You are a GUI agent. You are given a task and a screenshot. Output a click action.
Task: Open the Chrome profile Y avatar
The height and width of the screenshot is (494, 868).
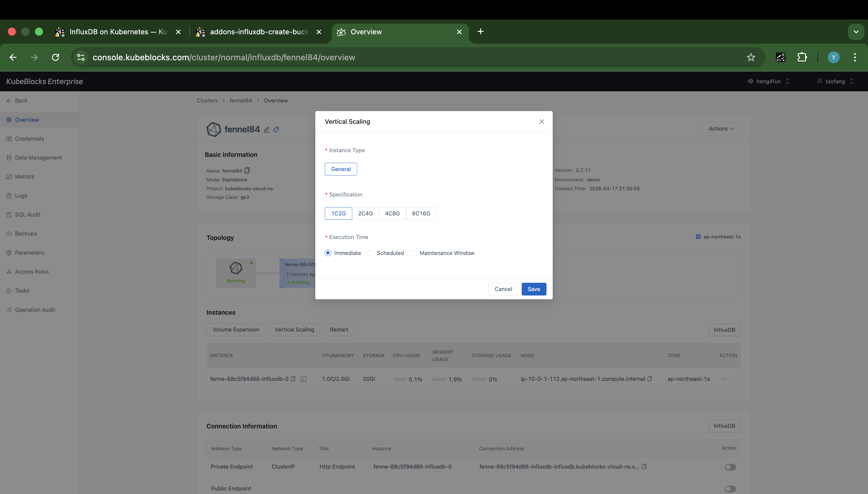834,57
